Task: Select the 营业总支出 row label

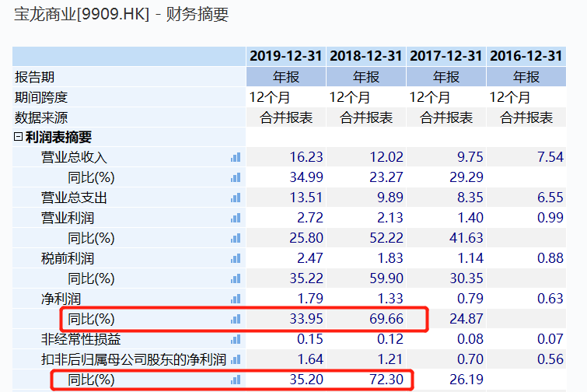Action: tap(74, 198)
